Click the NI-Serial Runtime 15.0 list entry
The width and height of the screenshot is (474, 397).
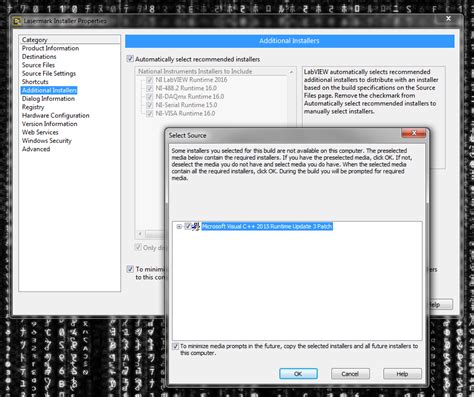(186, 105)
